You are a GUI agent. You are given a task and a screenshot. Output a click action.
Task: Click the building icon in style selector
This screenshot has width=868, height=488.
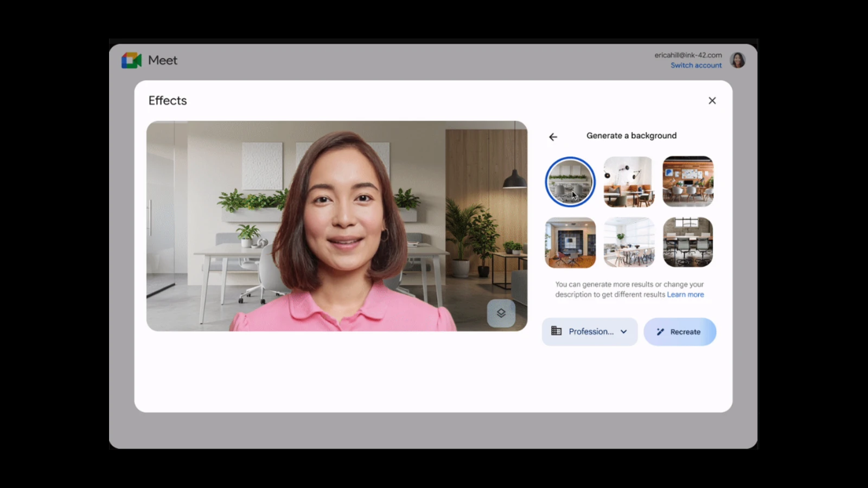557,331
